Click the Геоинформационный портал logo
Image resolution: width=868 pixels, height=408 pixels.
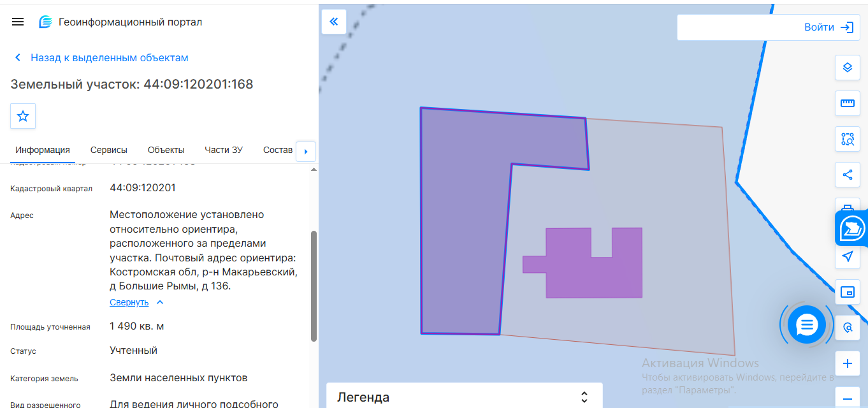pyautogui.click(x=45, y=22)
